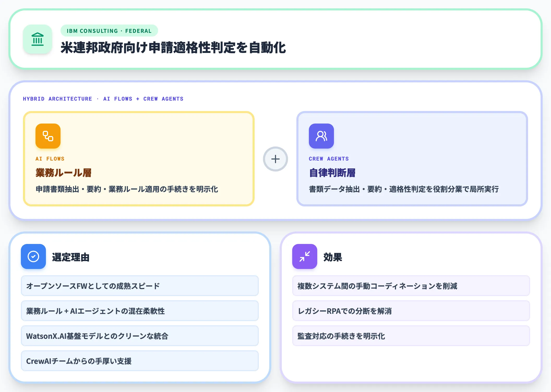Click the 効果 heading
Screen dimensions: 551x392
coord(333,257)
